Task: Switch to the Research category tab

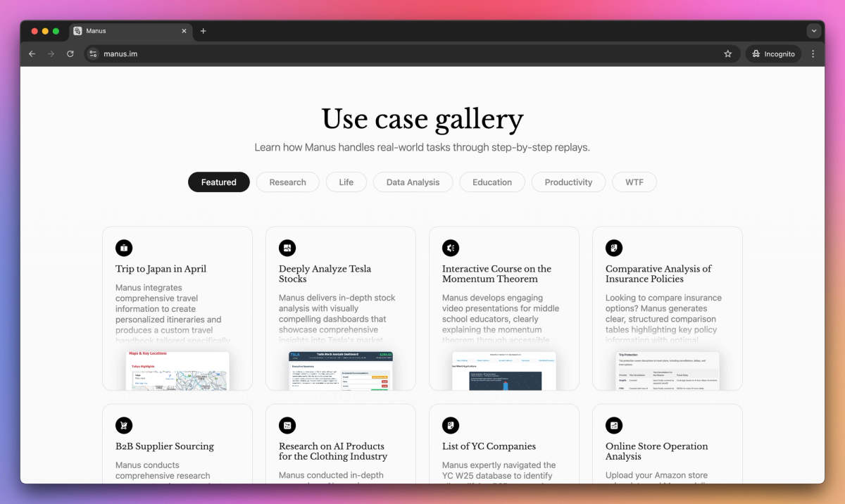Action: pos(287,182)
